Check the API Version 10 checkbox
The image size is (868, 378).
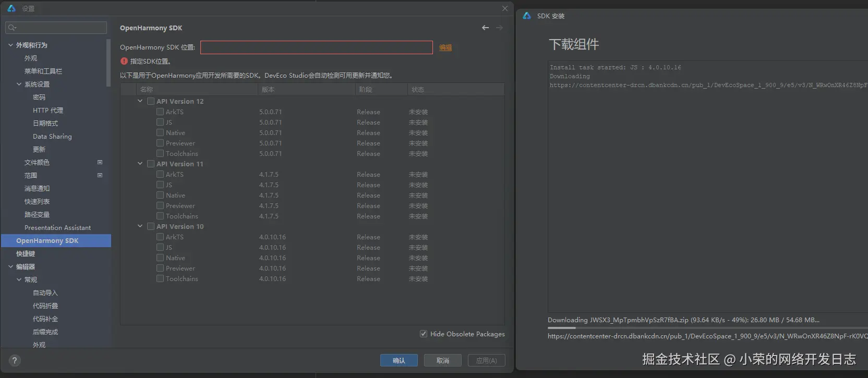150,226
